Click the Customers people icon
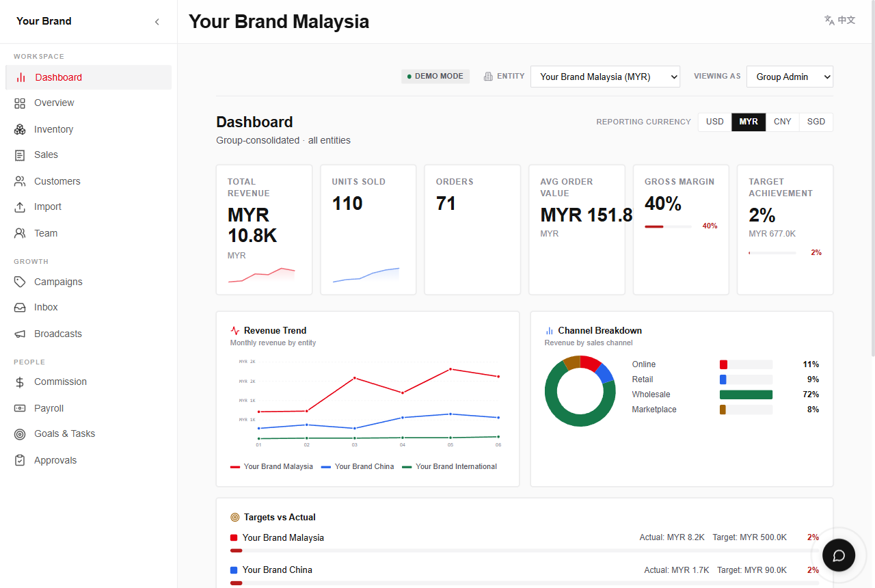The width and height of the screenshot is (875, 588). 21,181
